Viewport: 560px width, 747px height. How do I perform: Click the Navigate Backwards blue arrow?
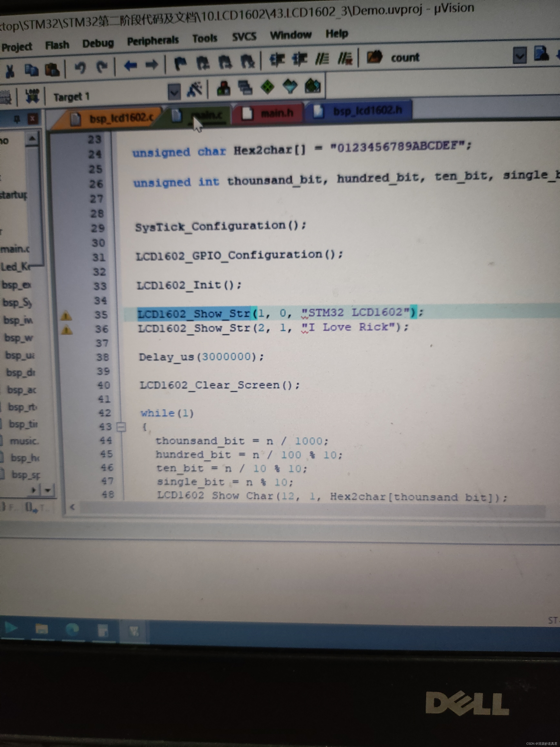[x=130, y=66]
